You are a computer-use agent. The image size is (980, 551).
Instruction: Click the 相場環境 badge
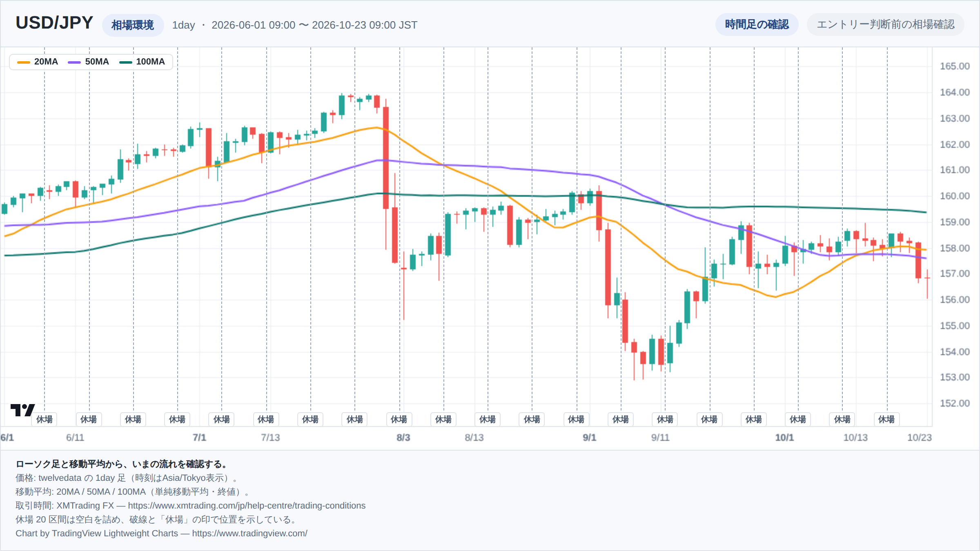pos(133,25)
